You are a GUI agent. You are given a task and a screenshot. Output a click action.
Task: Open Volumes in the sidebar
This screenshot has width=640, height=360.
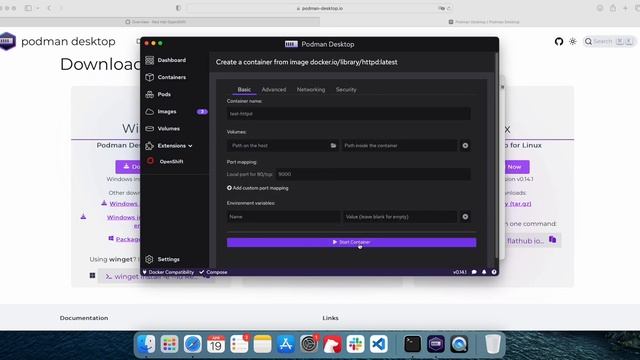click(163, 129)
